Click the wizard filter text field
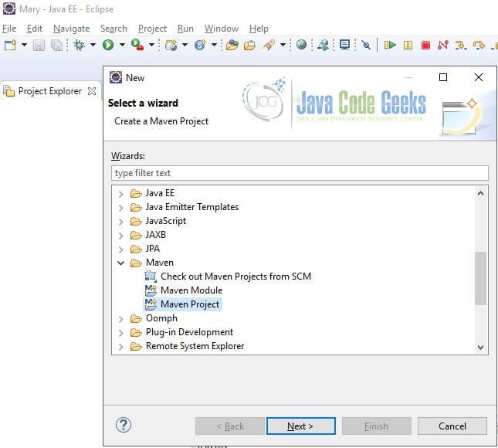This screenshot has width=498, height=448. [300, 173]
